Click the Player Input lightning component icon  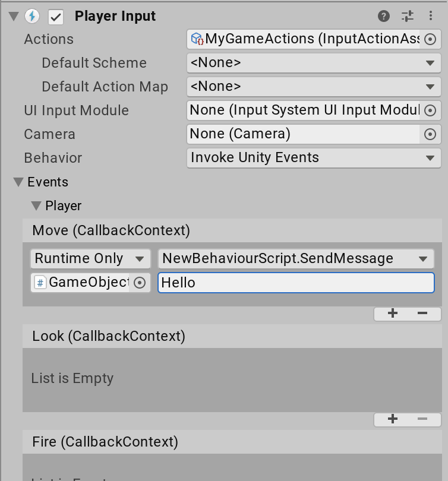coord(32,17)
